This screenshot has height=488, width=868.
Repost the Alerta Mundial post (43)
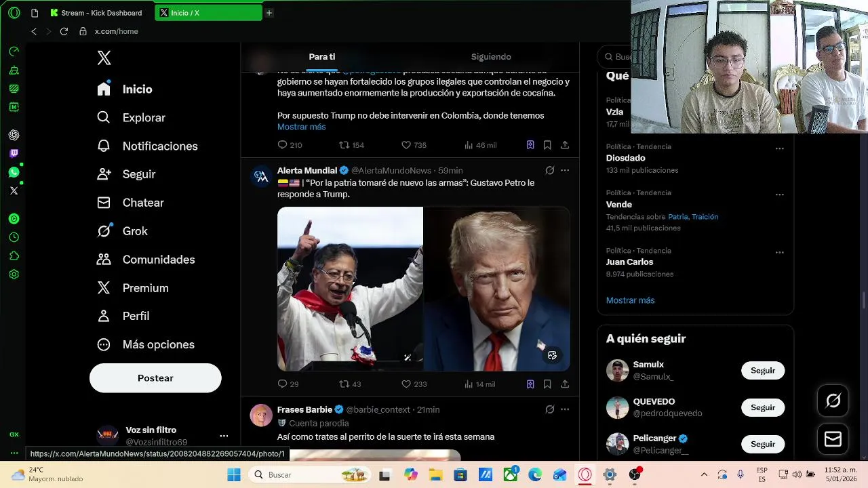point(350,384)
